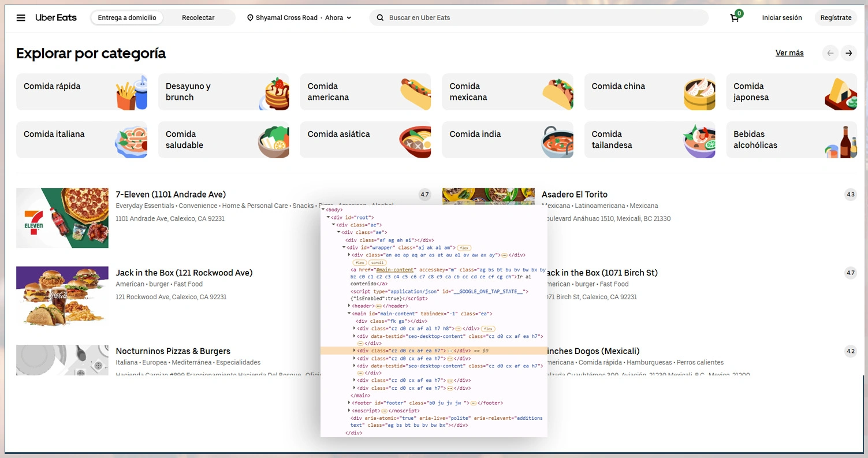The width and height of the screenshot is (868, 458).
Task: Click the 4.2 rating badge for Winches Dogos
Action: [x=850, y=351]
